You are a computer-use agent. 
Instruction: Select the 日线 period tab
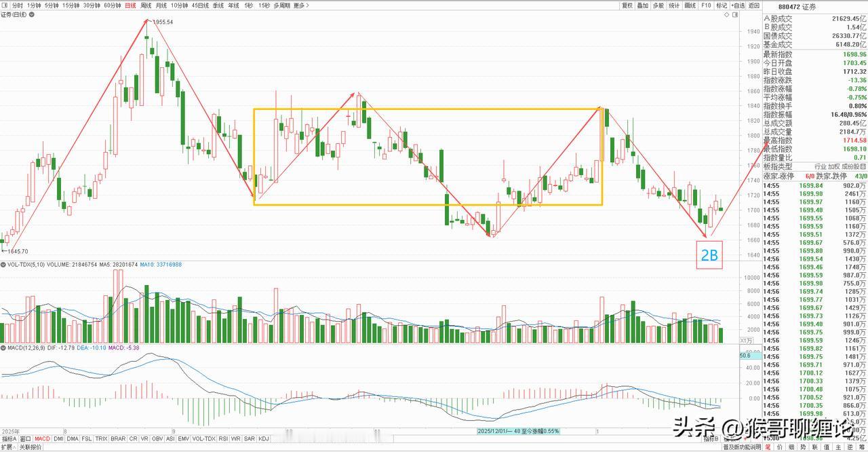coord(131,5)
